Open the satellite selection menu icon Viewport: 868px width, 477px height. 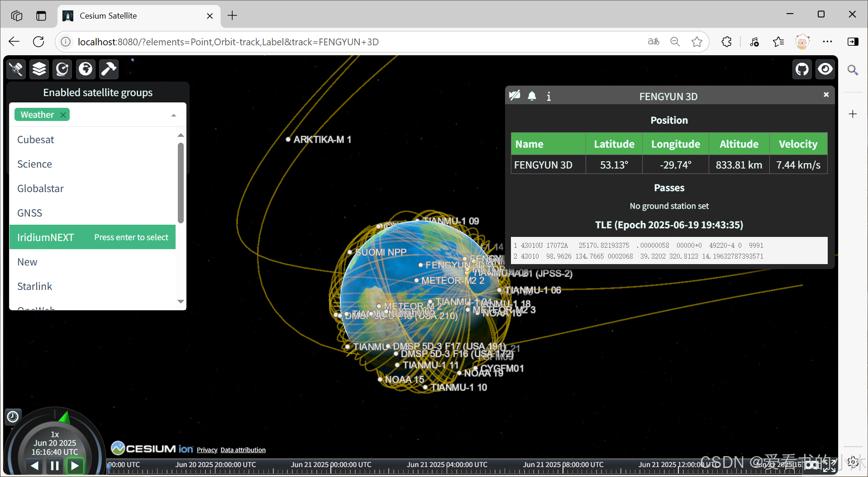coord(16,69)
